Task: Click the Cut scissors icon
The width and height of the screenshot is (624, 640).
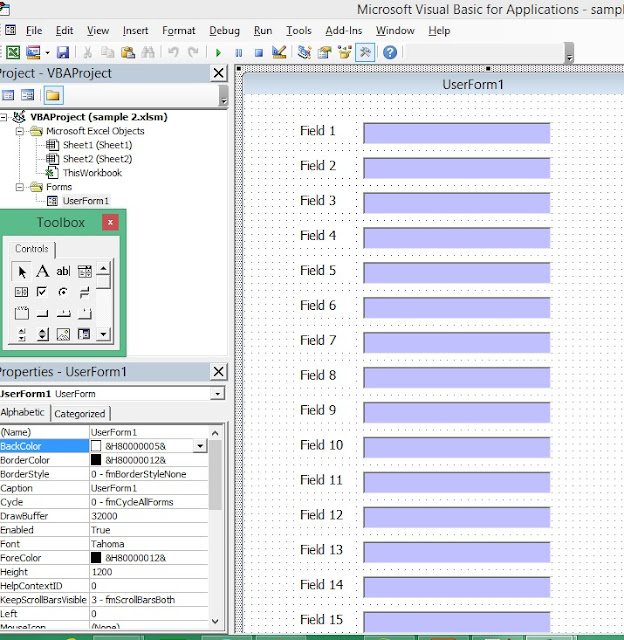Action: click(x=87, y=52)
